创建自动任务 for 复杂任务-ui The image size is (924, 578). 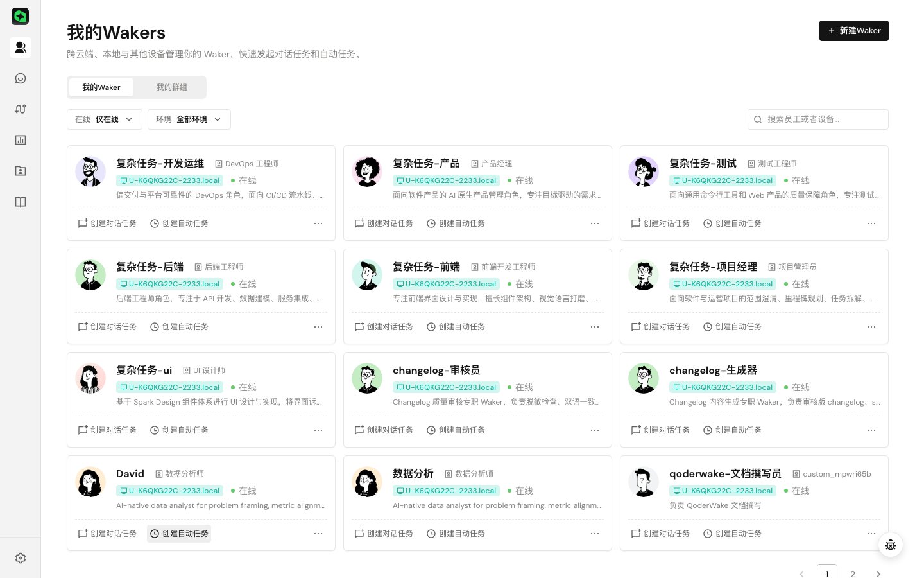(179, 430)
